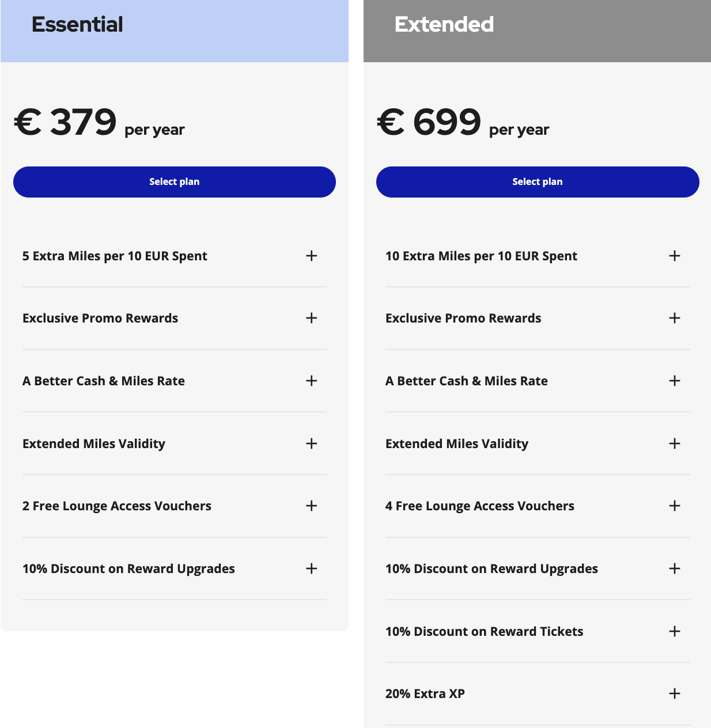The width and height of the screenshot is (711, 728).
Task: Click the Essential plan header
Action: (78, 25)
